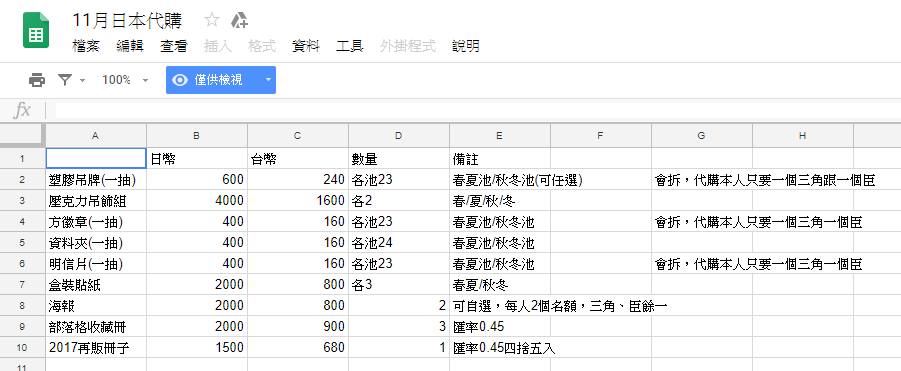Open the 100% zoom dropdown
The height and width of the screenshot is (371, 901).
pyautogui.click(x=125, y=80)
